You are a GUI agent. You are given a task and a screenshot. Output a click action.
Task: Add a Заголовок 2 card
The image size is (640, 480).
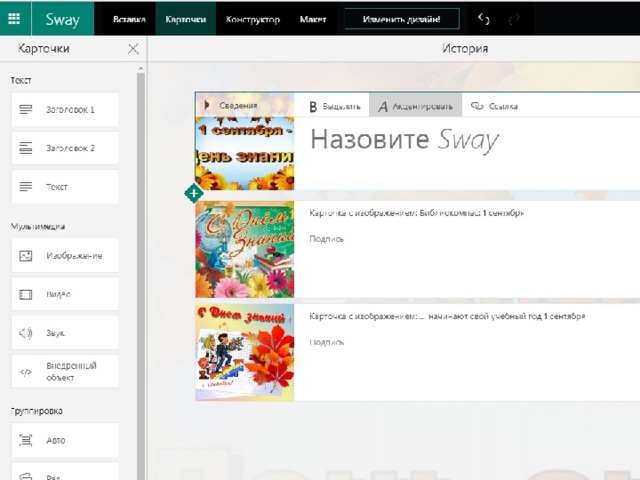click(65, 148)
